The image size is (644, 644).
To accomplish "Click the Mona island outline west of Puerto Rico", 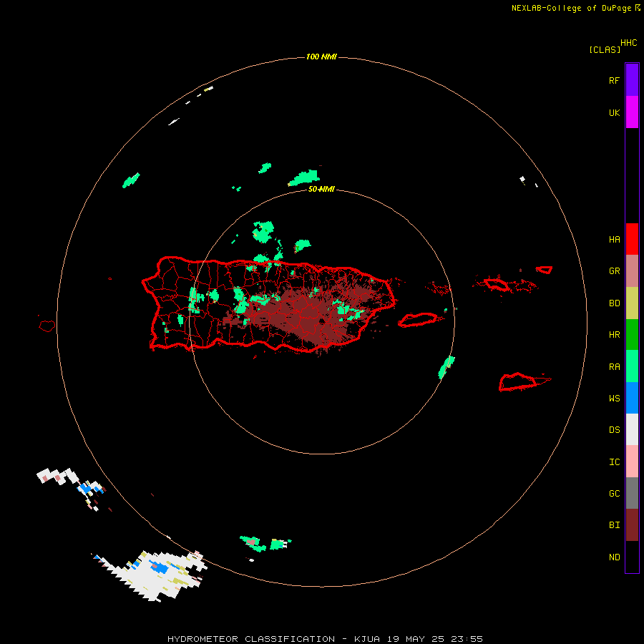I will coord(47,326).
